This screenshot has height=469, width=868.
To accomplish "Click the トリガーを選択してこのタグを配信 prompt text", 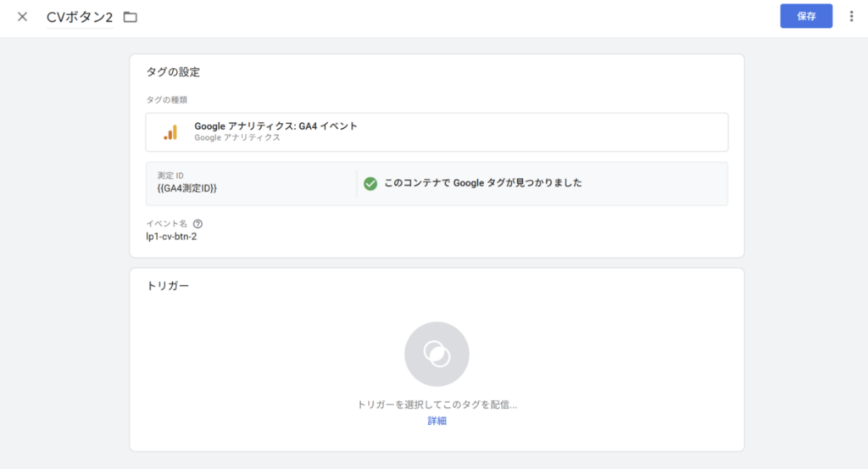I will point(437,405).
